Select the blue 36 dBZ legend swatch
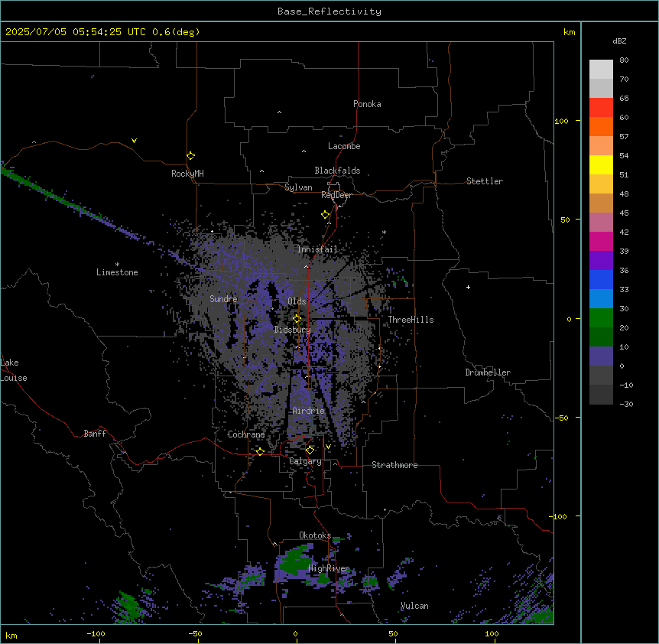The image size is (659, 644). coord(601,279)
